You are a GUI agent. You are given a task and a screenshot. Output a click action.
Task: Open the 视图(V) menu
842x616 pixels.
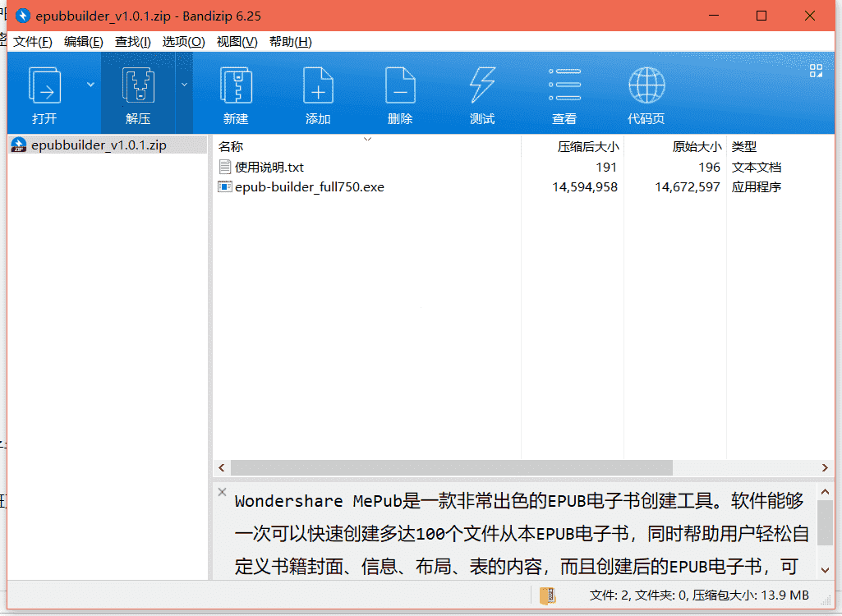pyautogui.click(x=237, y=42)
